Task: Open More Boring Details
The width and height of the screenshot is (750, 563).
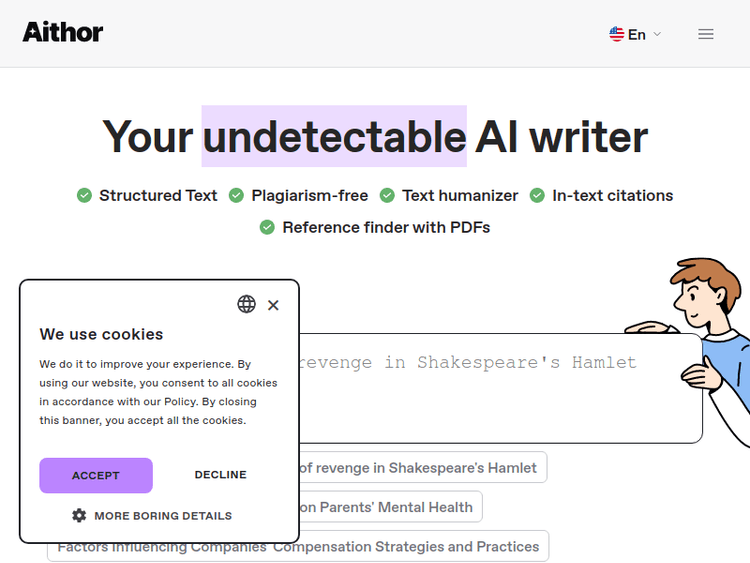Action: (x=162, y=516)
